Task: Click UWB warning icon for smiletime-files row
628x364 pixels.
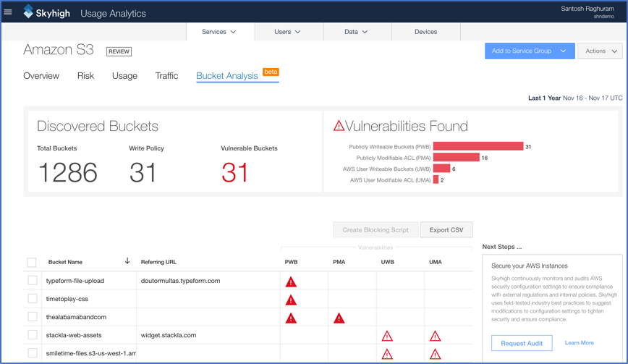Action: coord(387,355)
